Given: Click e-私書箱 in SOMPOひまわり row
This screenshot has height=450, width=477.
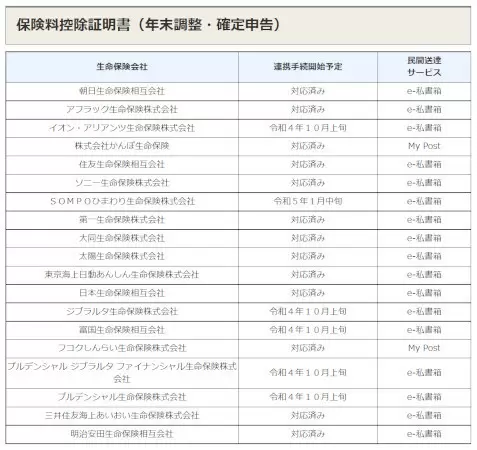Looking at the screenshot, I should [x=424, y=201].
